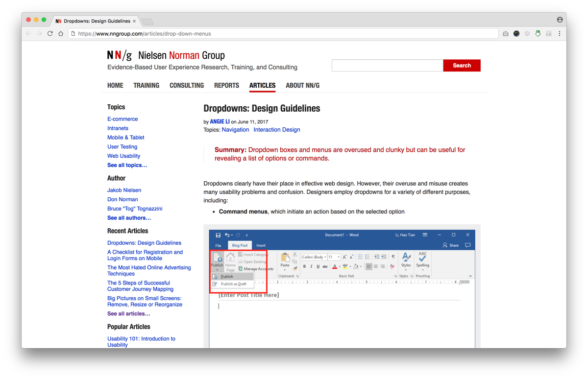Image resolution: width=588 pixels, height=379 pixels.
Task: Click the Share button in Word
Action: click(x=451, y=245)
